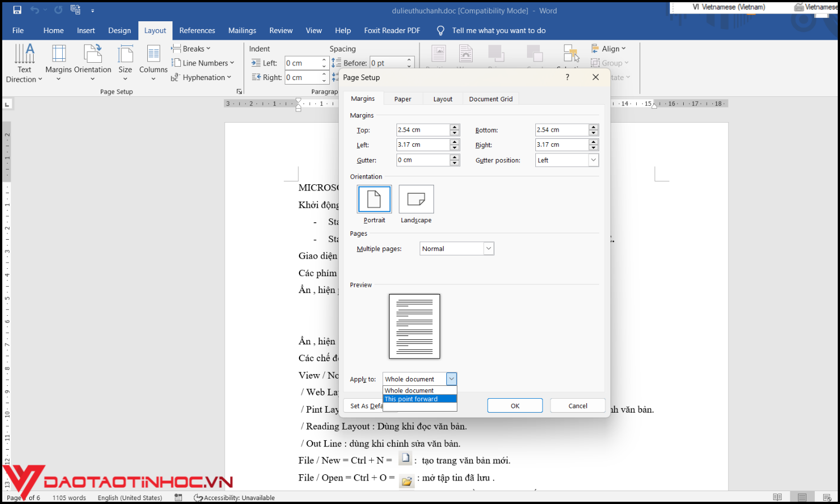The height and width of the screenshot is (504, 840).
Task: Click the Page Setup dialog launcher arrow
Action: click(x=239, y=91)
